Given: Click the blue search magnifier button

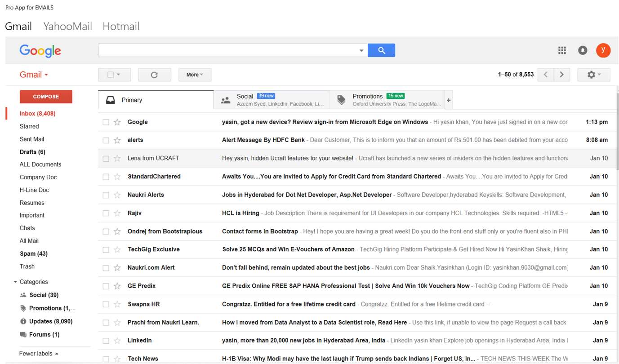Looking at the screenshot, I should pos(381,50).
